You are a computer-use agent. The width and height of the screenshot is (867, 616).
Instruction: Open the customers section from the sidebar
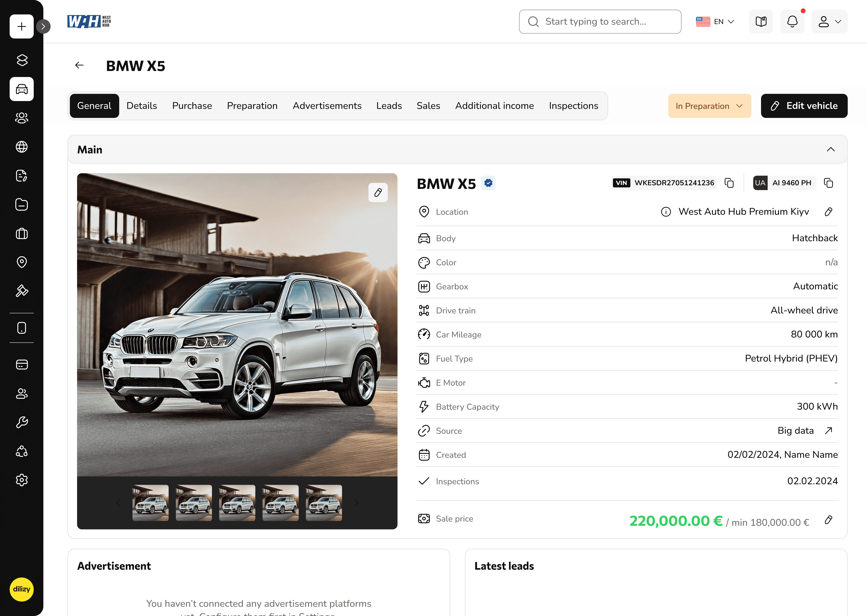click(x=22, y=118)
